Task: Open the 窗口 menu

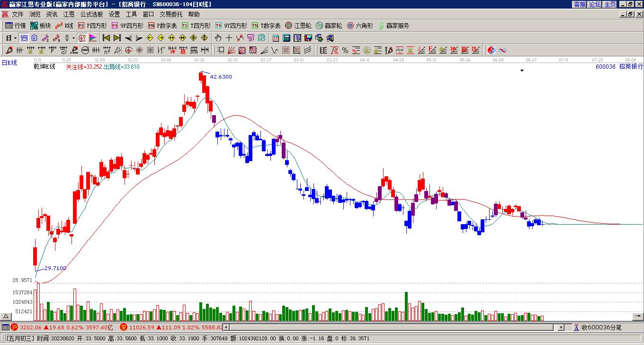Action: pos(148,14)
